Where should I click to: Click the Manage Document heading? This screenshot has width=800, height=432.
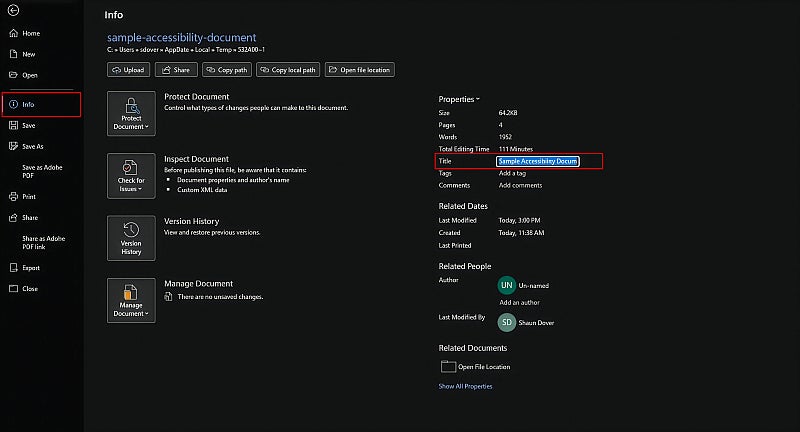click(x=198, y=284)
